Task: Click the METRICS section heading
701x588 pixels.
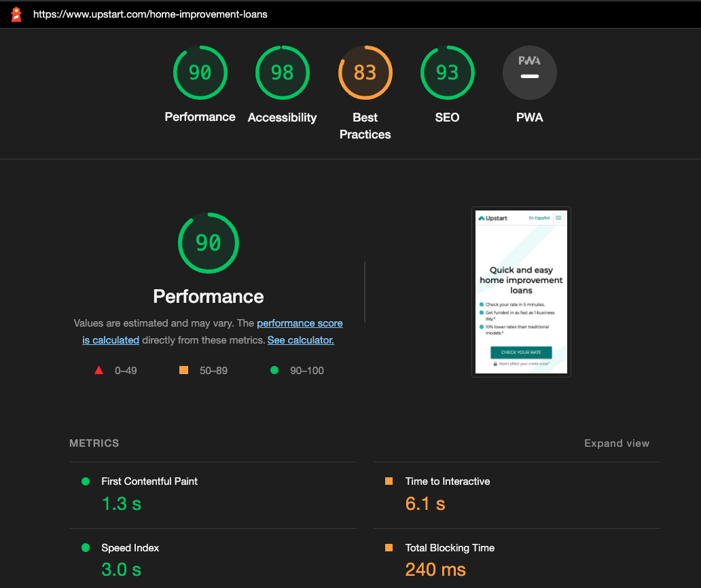Action: tap(94, 443)
